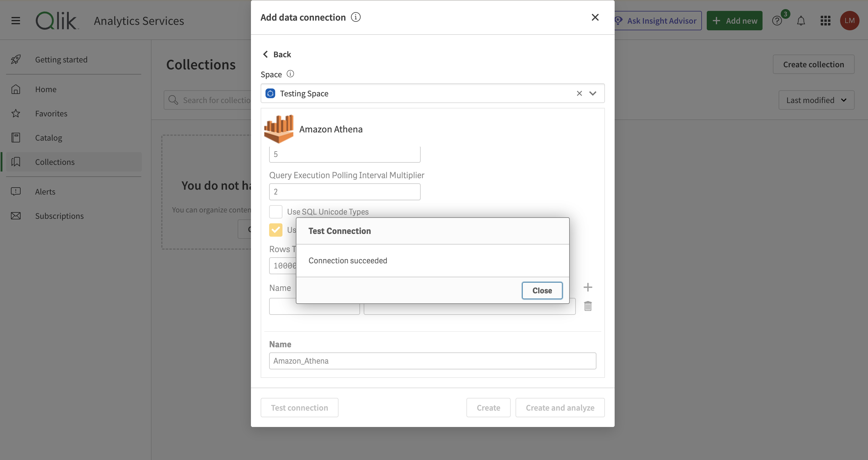Screen dimensions: 868x460
Task: Open the LM user avatar menu
Action: coord(850,21)
